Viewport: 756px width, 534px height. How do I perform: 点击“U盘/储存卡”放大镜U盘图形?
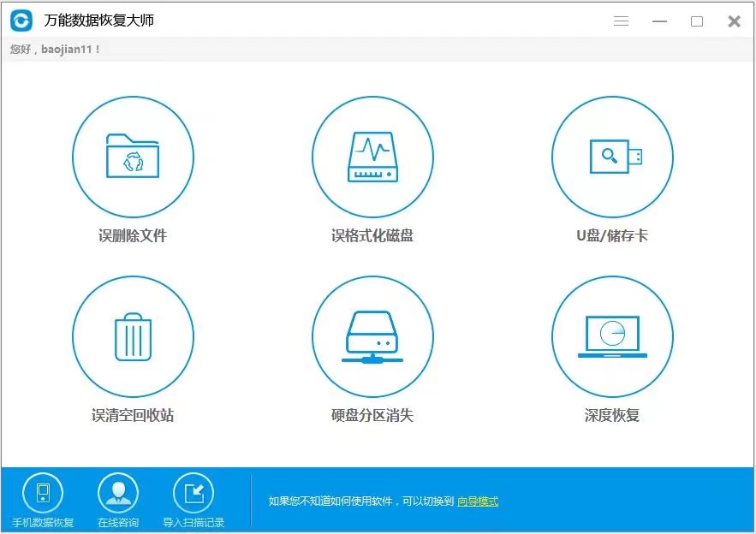611,157
